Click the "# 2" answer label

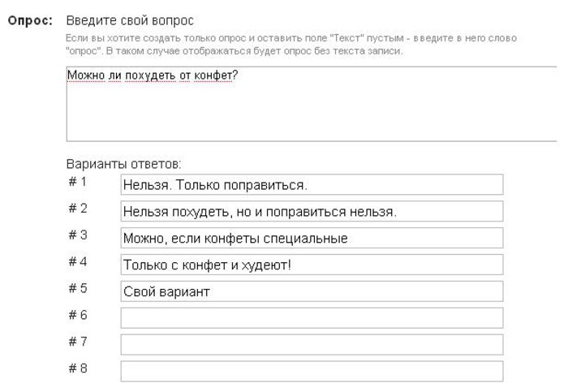pyautogui.click(x=78, y=209)
